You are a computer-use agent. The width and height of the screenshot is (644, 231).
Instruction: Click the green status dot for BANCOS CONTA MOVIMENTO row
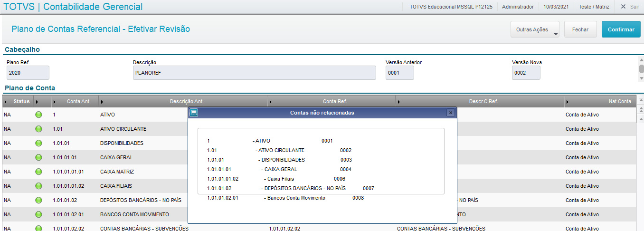[x=38, y=214]
